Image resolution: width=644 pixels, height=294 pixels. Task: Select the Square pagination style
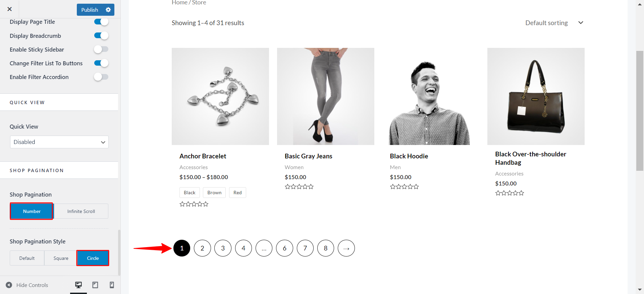60,258
